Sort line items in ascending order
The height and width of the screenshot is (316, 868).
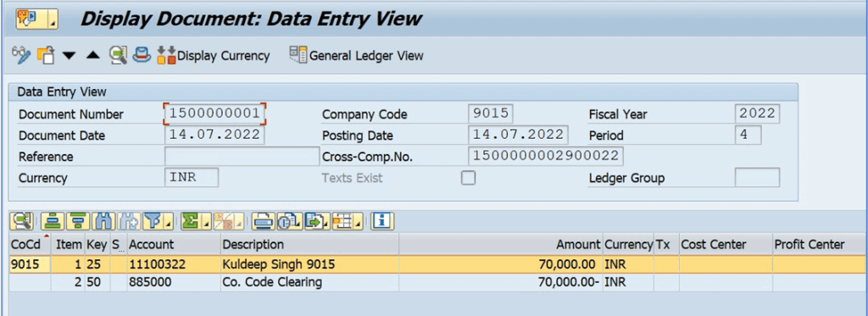click(x=53, y=221)
